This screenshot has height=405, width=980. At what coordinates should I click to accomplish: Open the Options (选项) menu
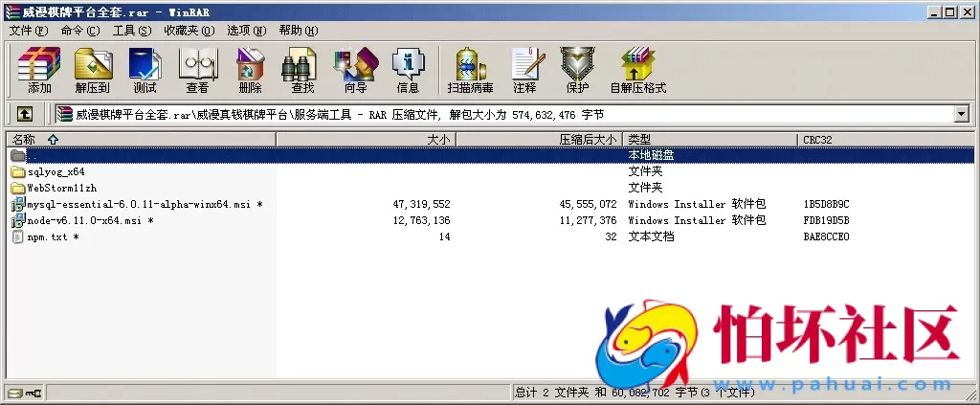[x=246, y=30]
